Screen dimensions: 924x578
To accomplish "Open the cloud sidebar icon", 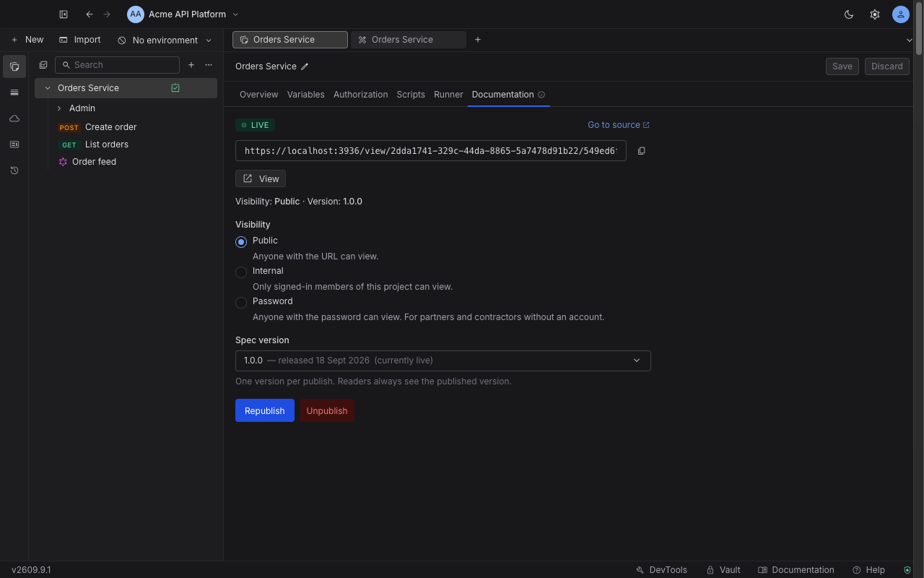I will pyautogui.click(x=14, y=118).
